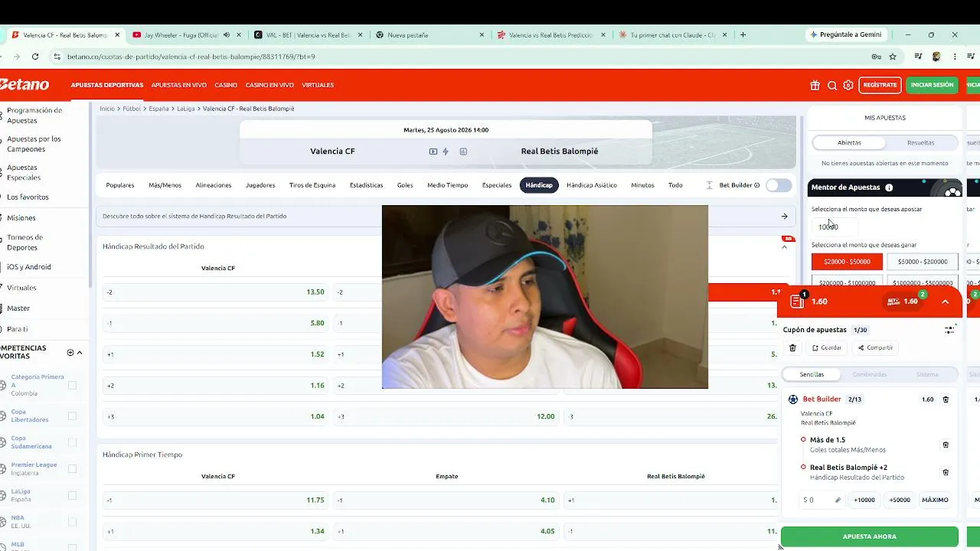Select the $20000 - $50000 win range
980x551 pixels.
(847, 262)
